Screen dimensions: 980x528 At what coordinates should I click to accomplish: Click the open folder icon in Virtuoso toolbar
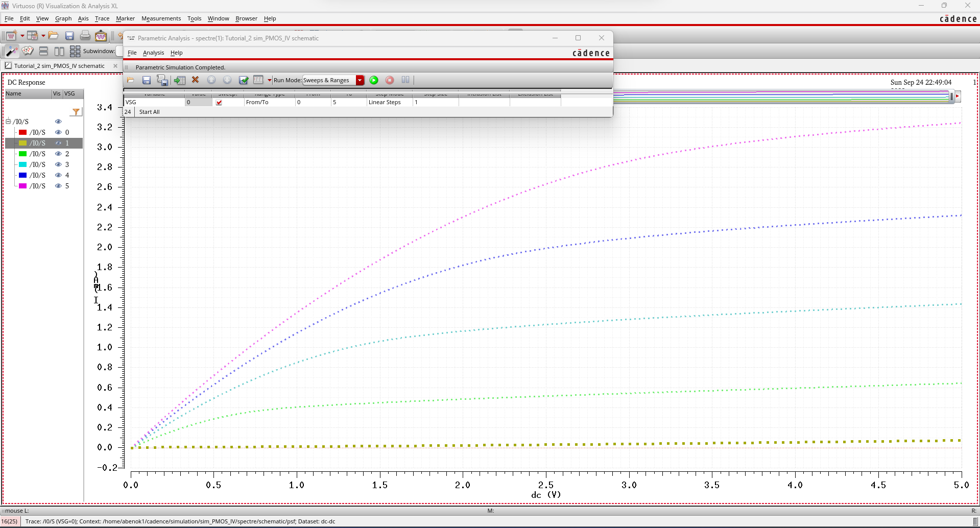[54, 36]
